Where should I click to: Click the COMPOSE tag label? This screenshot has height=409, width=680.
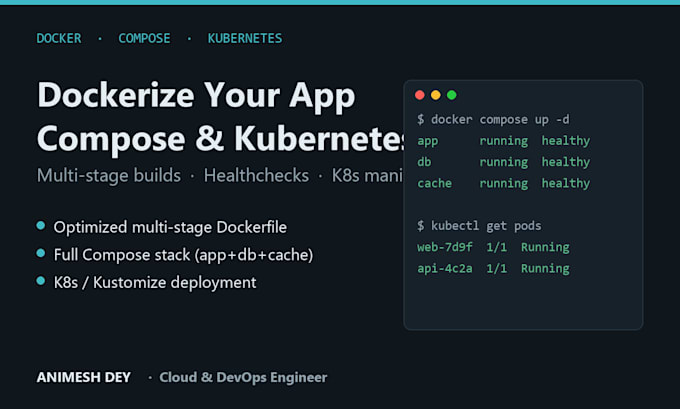click(144, 39)
